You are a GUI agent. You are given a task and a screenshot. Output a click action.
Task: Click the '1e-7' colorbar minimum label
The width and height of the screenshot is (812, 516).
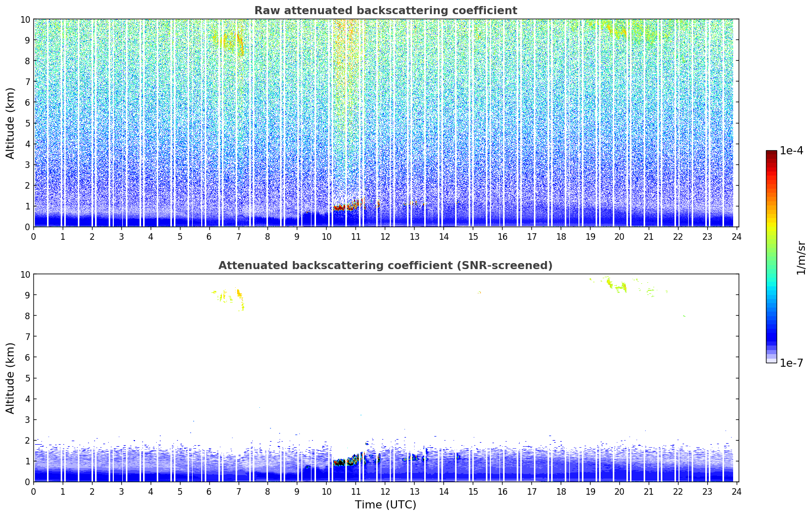791,363
